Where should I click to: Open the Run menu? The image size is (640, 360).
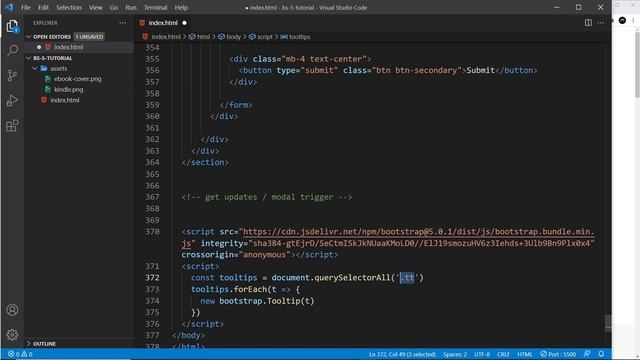coord(131,7)
